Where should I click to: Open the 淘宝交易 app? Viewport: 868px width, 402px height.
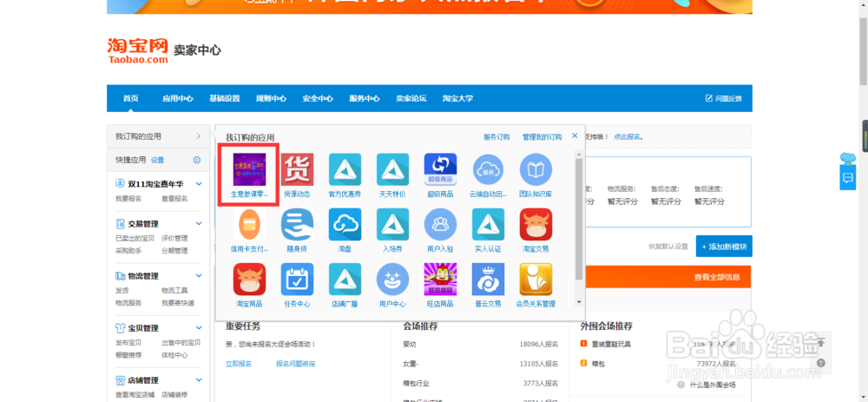pyautogui.click(x=536, y=224)
